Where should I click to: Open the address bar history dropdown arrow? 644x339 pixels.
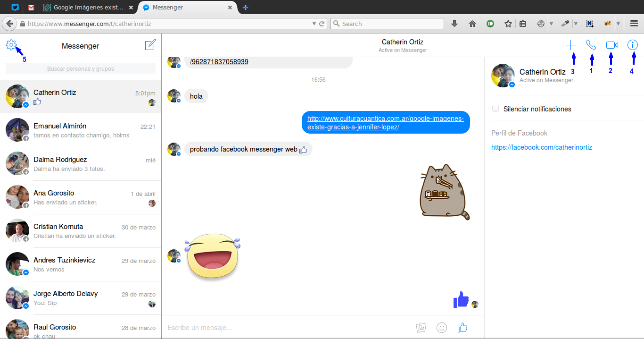[x=314, y=23]
